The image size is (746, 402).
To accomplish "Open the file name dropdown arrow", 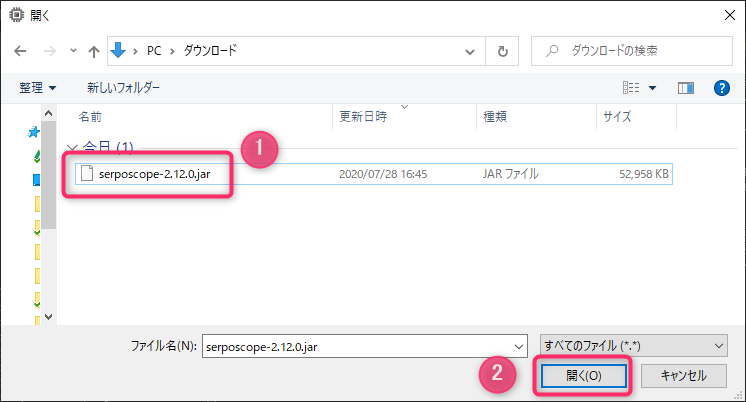I will click(x=519, y=346).
